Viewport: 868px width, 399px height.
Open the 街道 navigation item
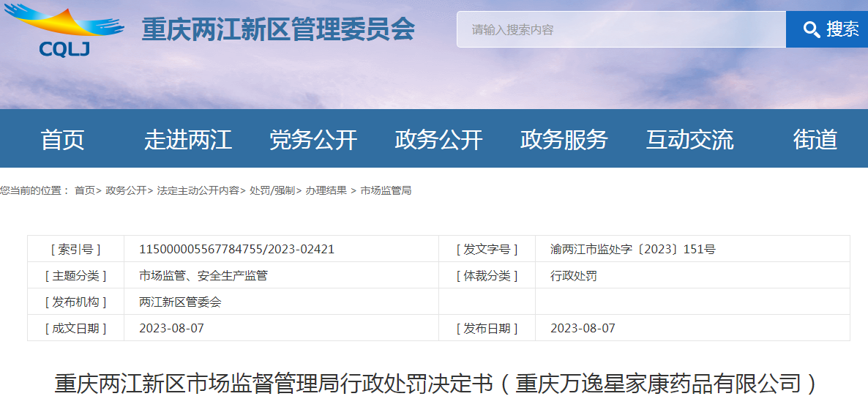tap(815, 139)
